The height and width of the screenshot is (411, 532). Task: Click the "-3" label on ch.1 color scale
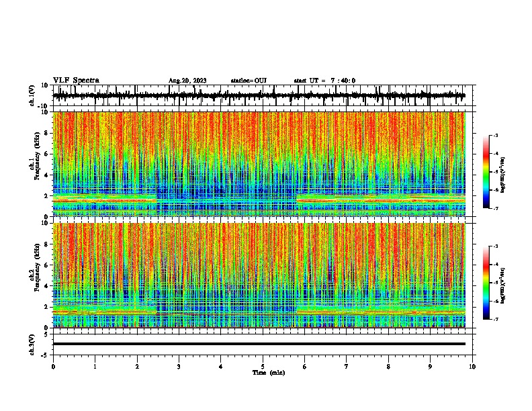coord(496,135)
